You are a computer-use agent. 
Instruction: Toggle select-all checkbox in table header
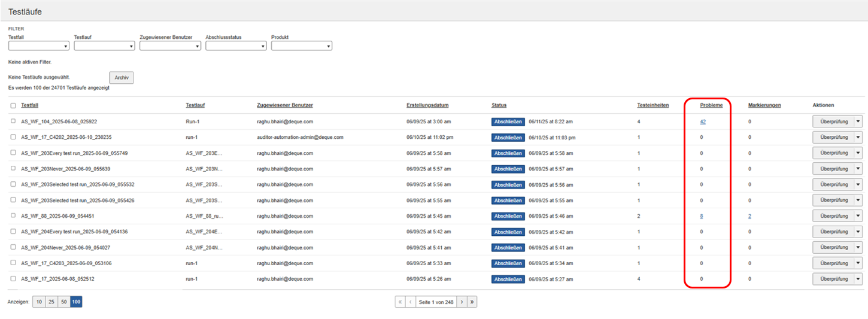point(13,106)
